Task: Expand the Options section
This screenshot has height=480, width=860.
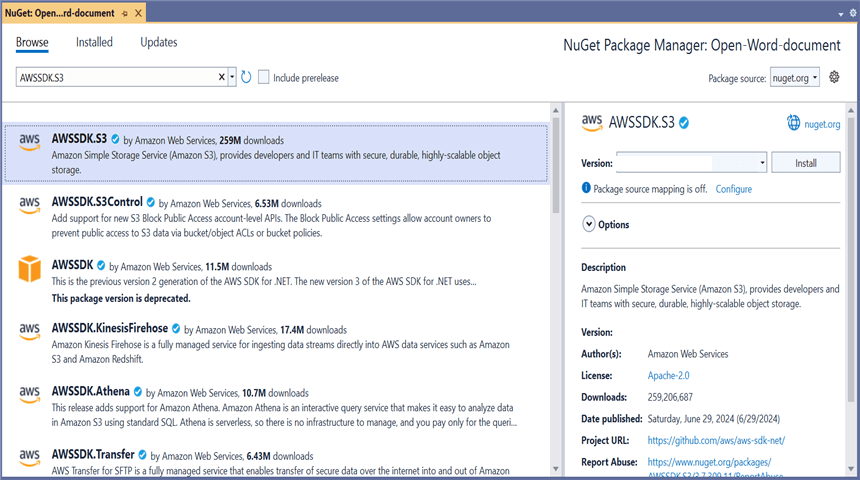Action: [x=589, y=224]
